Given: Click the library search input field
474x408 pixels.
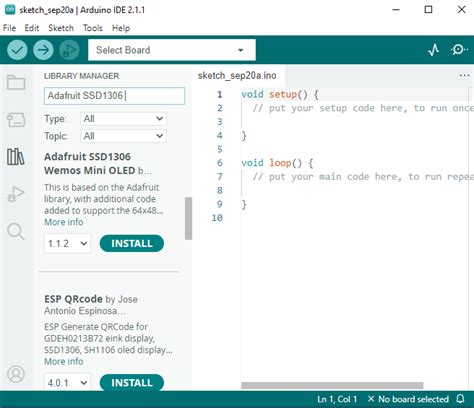Looking at the screenshot, I should (114, 96).
